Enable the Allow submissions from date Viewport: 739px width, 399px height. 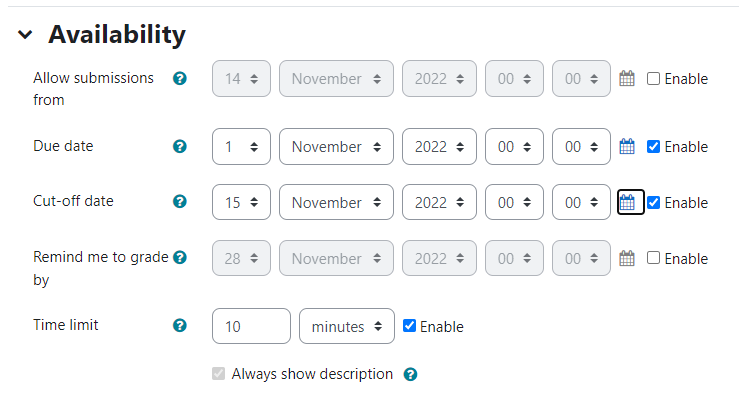click(x=653, y=79)
